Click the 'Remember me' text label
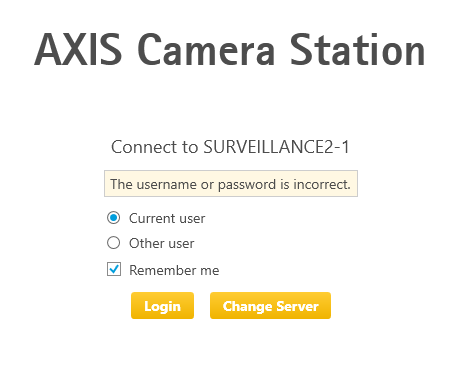 (x=174, y=270)
